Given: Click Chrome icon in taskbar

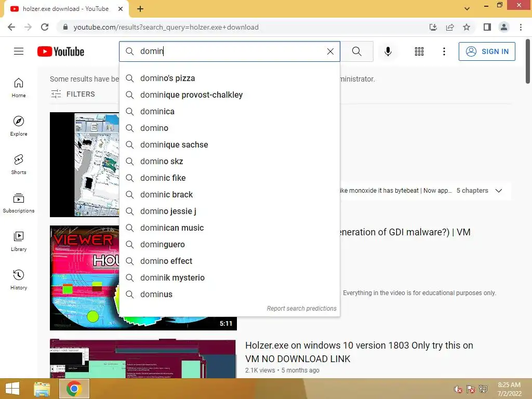Looking at the screenshot, I should [x=74, y=389].
